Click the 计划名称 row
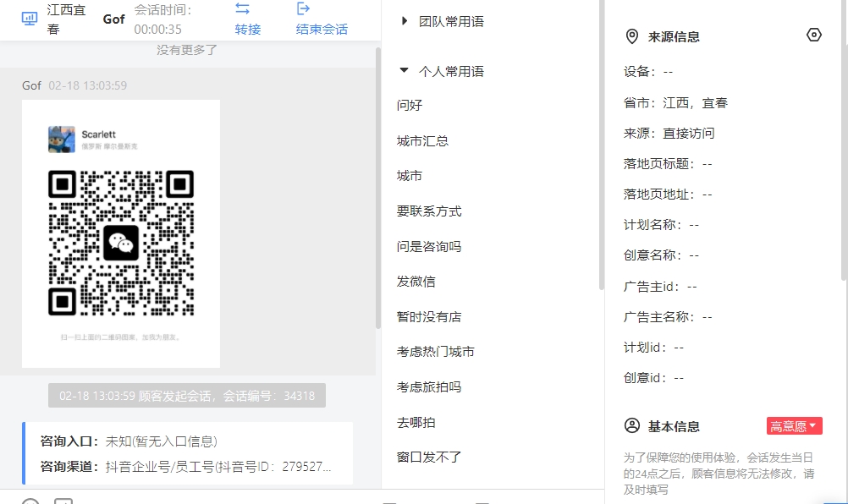This screenshot has height=504, width=848. pyautogui.click(x=662, y=224)
